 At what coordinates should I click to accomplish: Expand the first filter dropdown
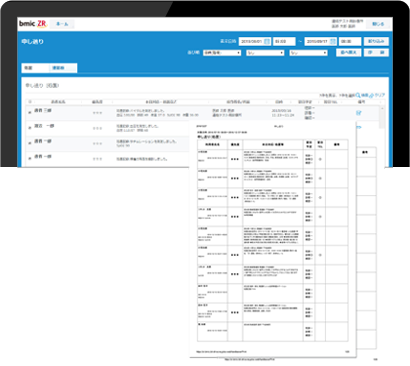(x=222, y=53)
